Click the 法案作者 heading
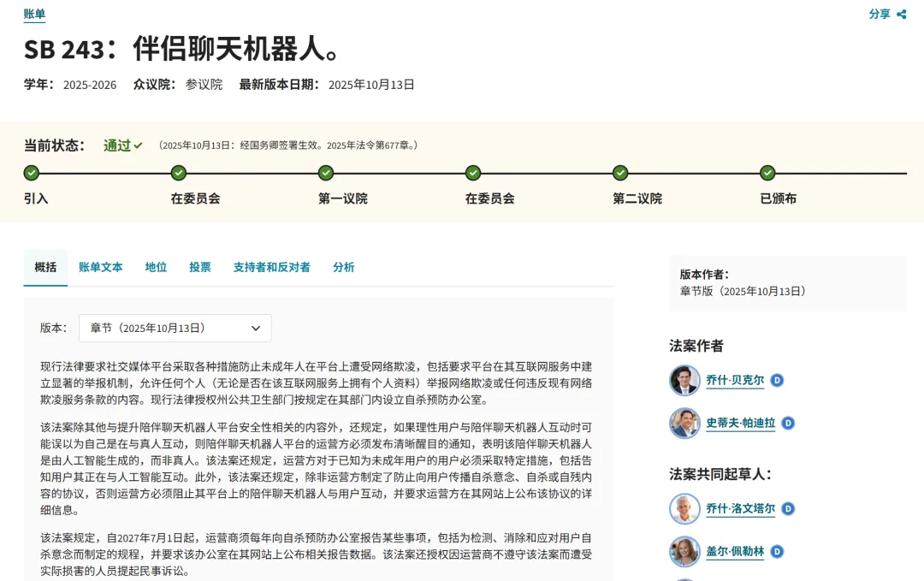The image size is (924, 581). pyautogui.click(x=696, y=346)
